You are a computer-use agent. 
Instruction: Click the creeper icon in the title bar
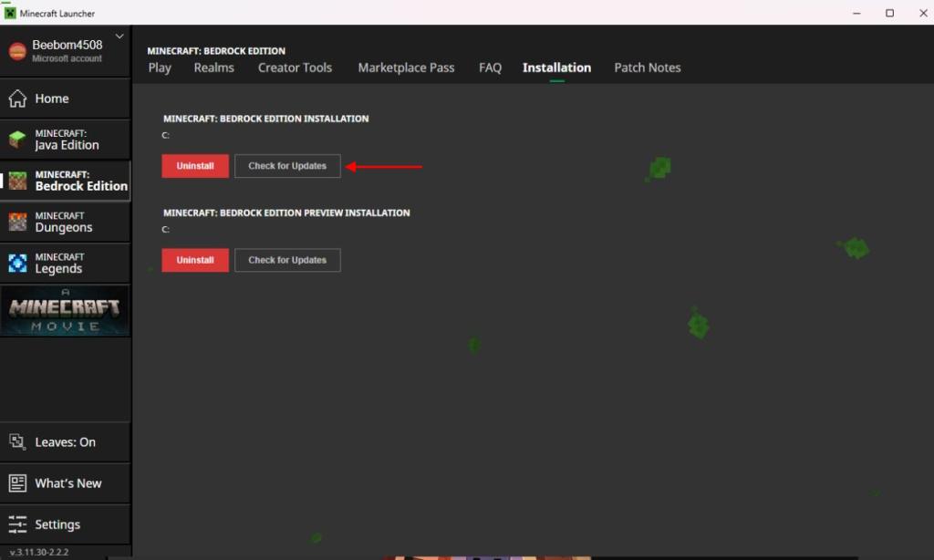click(12, 13)
